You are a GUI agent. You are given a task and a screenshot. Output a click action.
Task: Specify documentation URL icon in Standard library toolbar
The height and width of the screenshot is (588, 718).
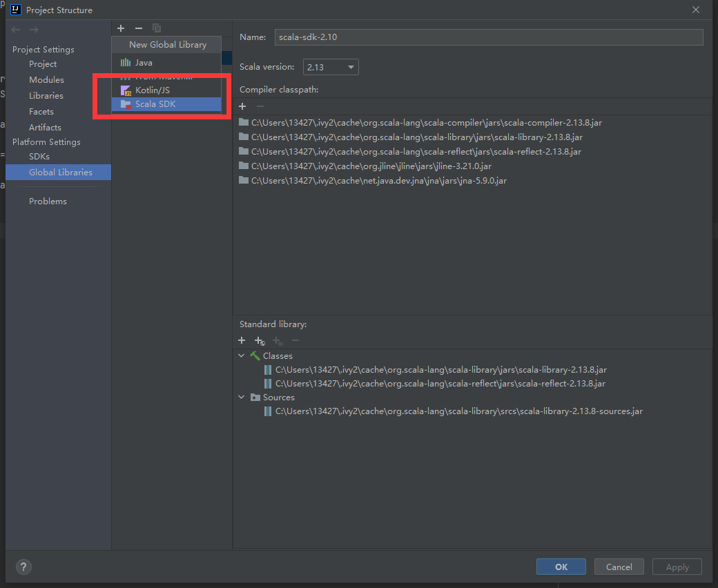[260, 341]
